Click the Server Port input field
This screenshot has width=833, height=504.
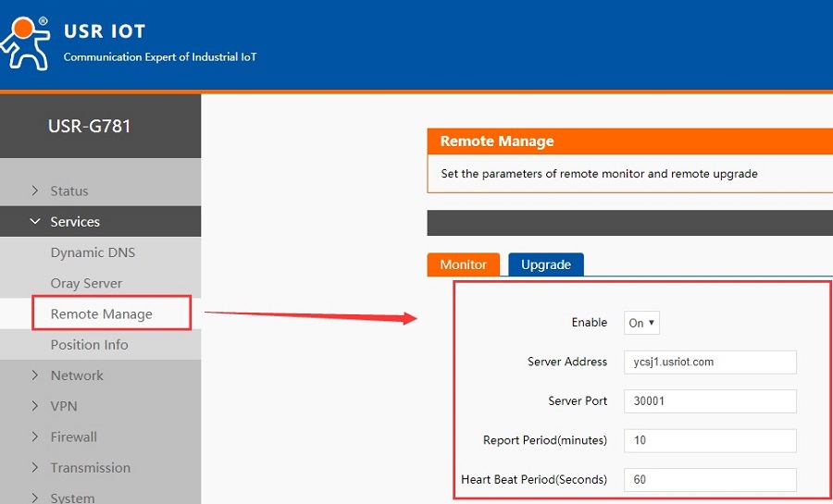point(710,401)
